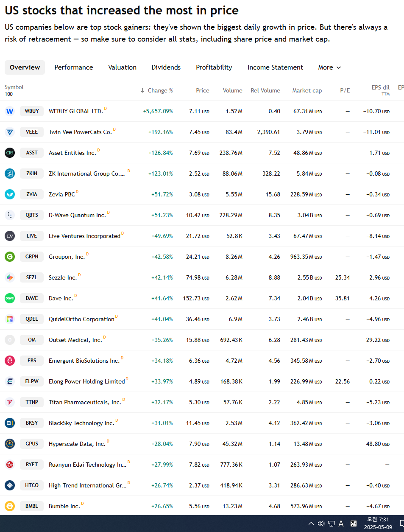
Task: Click the ZKIN company logo icon
Action: point(10,174)
